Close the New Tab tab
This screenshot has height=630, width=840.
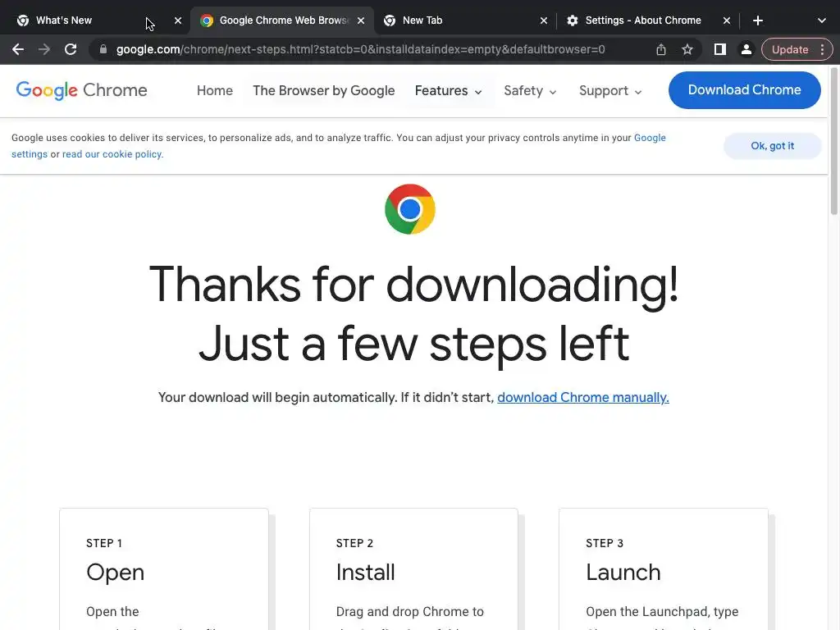544,21
